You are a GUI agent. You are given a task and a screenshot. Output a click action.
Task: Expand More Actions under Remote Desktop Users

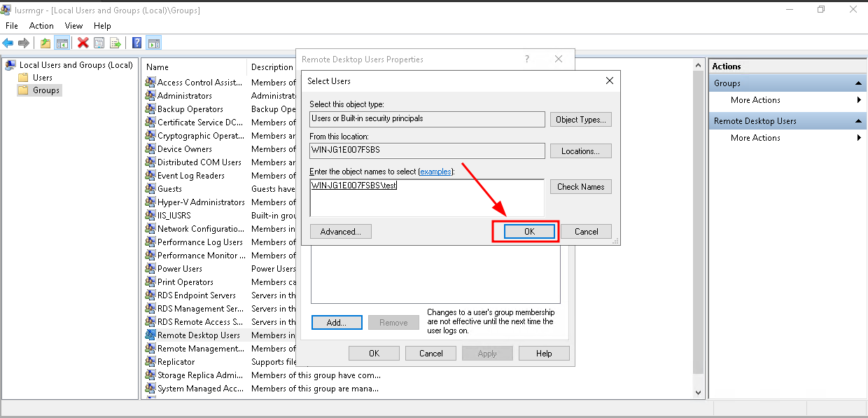(x=859, y=138)
